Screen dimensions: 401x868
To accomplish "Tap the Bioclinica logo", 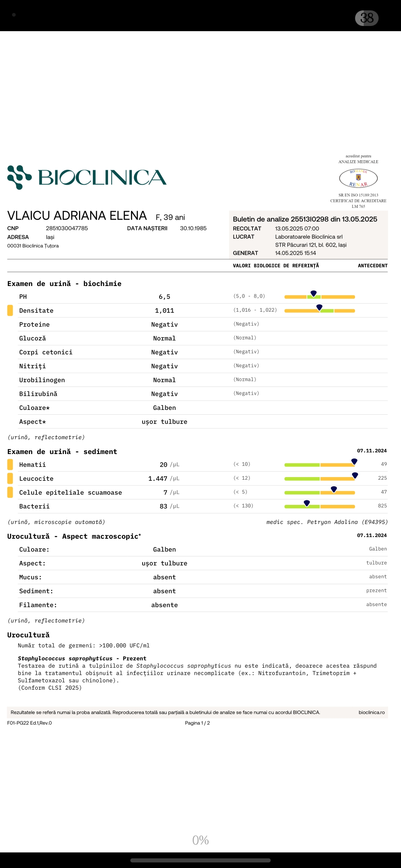I will coord(87,177).
